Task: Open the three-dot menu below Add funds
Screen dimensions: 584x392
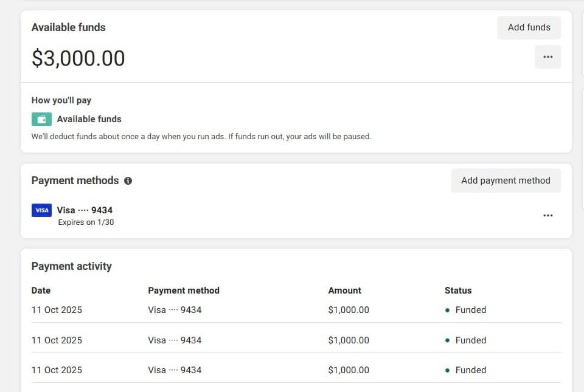Action: [x=547, y=57]
